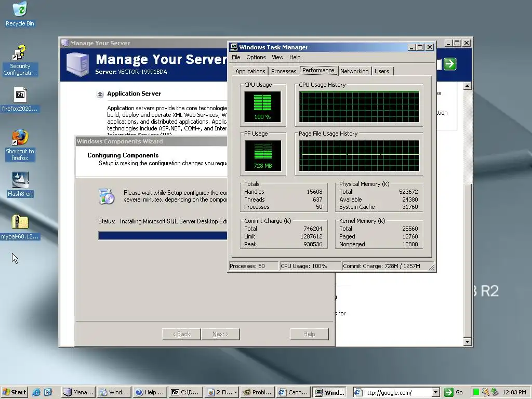
Task: Click the Back button in Components Wizard
Action: coord(181,334)
